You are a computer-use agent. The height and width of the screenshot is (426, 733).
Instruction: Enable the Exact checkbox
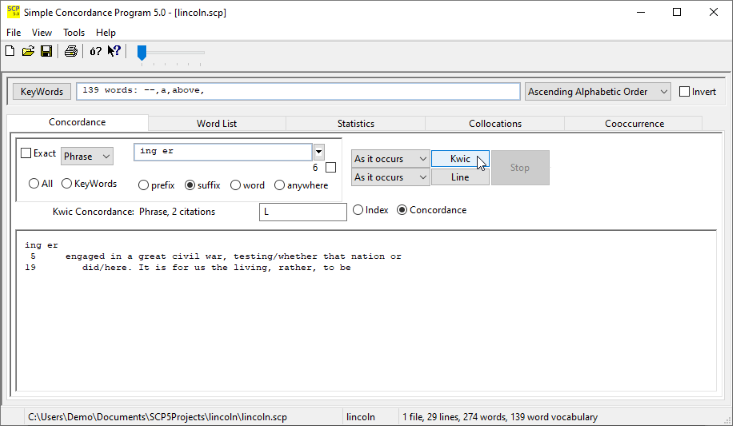tap(27, 154)
